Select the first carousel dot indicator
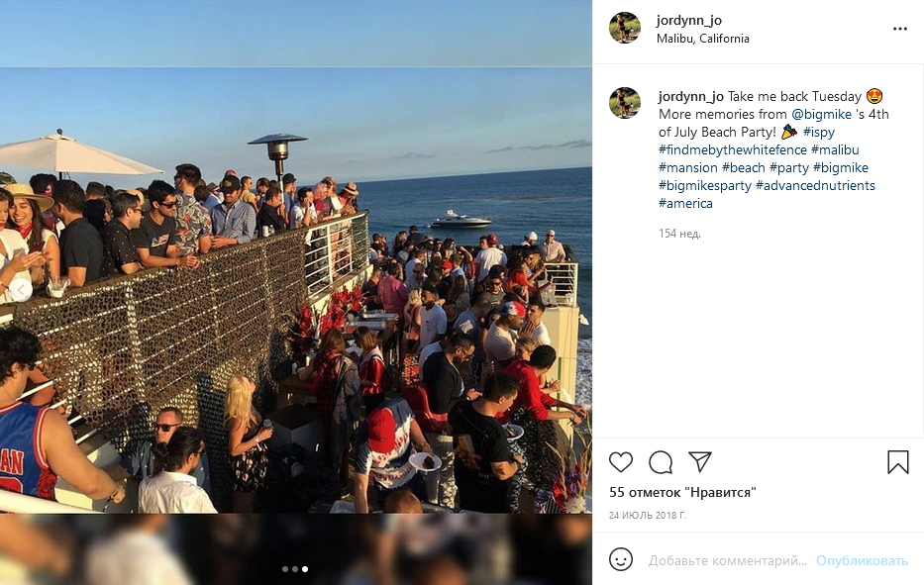Viewport: 924px width, 585px height. coord(285,569)
